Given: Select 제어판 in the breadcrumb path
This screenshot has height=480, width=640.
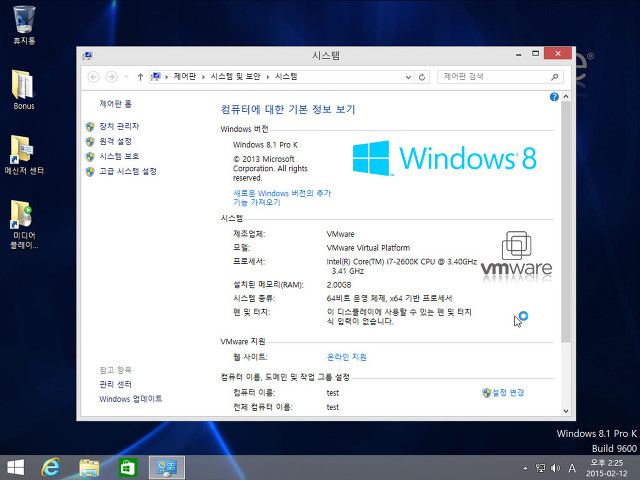Looking at the screenshot, I should point(185,76).
